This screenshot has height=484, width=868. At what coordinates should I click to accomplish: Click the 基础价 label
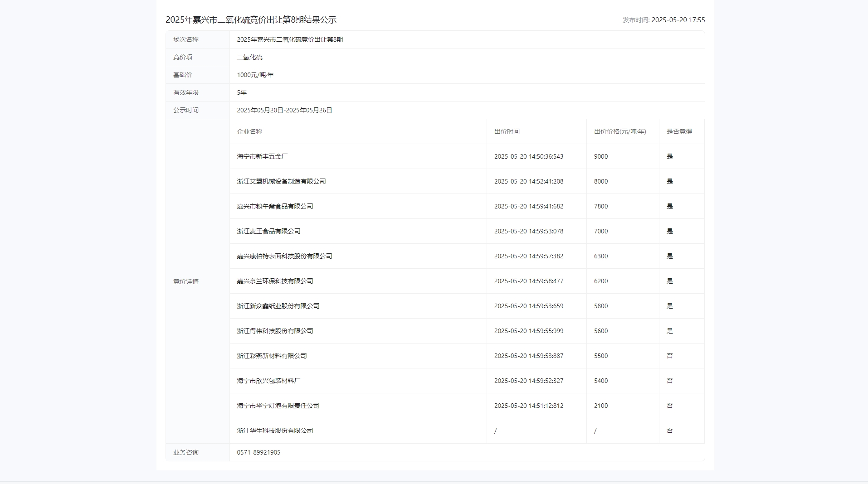click(x=183, y=75)
